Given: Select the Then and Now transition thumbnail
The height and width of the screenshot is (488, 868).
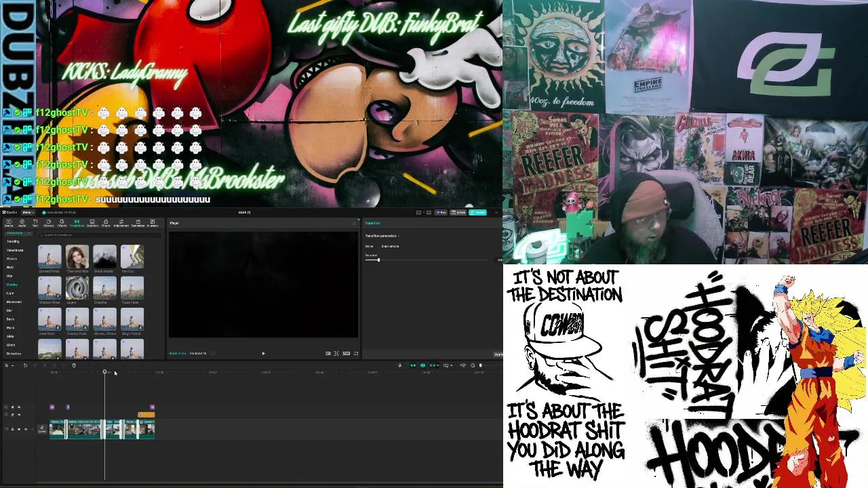Looking at the screenshot, I should point(77,256).
